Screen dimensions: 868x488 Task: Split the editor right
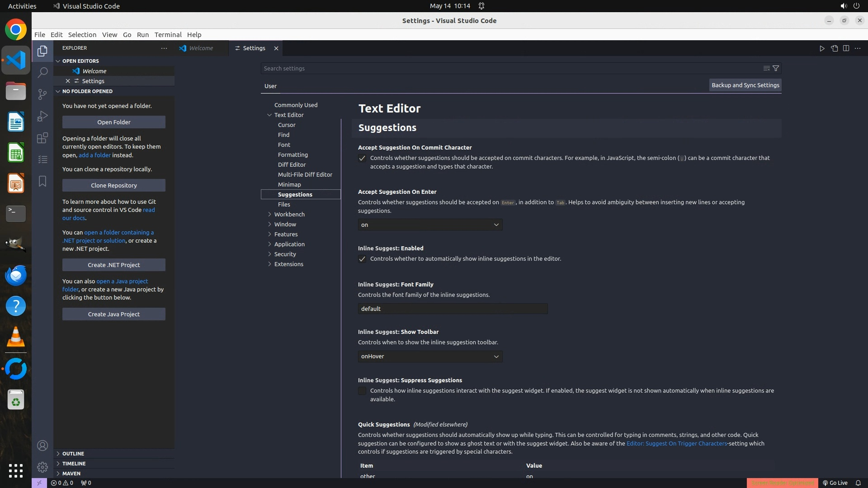coord(846,48)
